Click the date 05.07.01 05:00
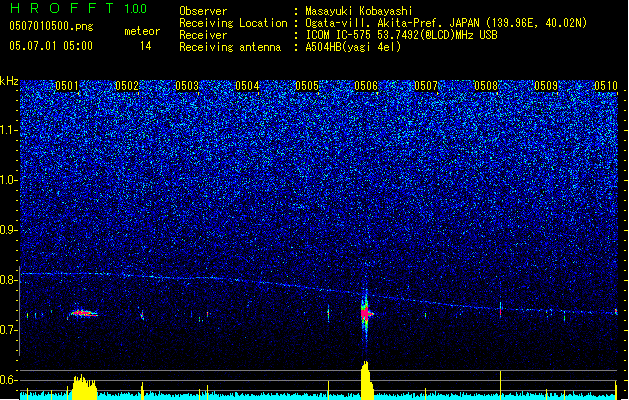The image size is (629, 400). coord(51,46)
